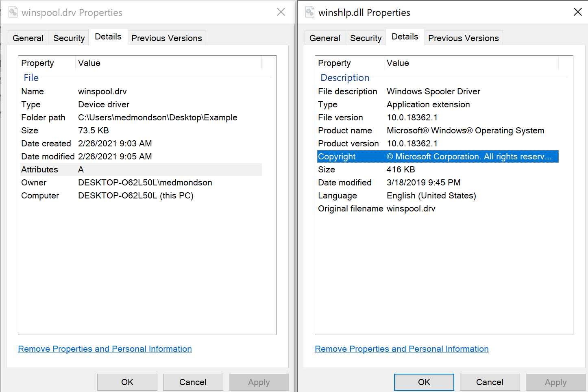
Task: Click Apply in winshlp.dll Properties
Action: coord(556,382)
